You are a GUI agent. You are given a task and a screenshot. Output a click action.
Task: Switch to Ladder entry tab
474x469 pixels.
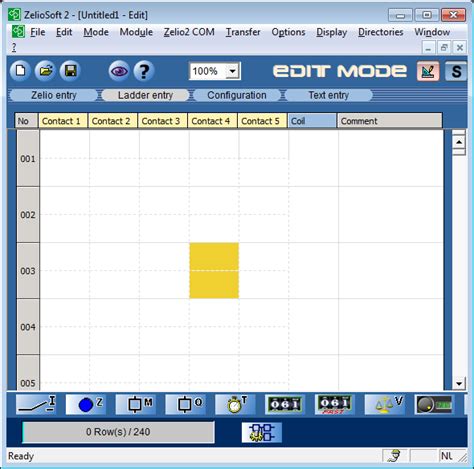click(x=145, y=95)
